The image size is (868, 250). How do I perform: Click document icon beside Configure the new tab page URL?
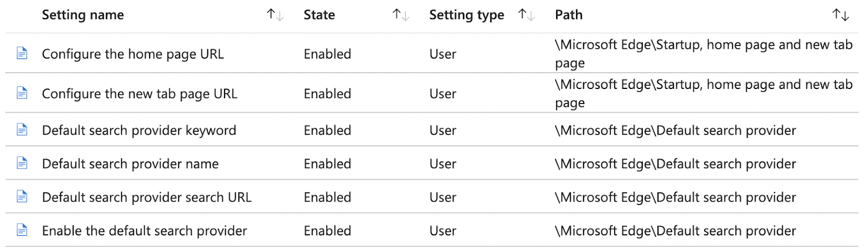[x=22, y=93]
